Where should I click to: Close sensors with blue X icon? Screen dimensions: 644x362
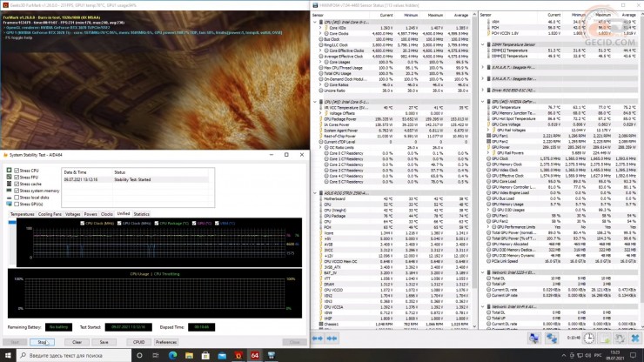635,339
